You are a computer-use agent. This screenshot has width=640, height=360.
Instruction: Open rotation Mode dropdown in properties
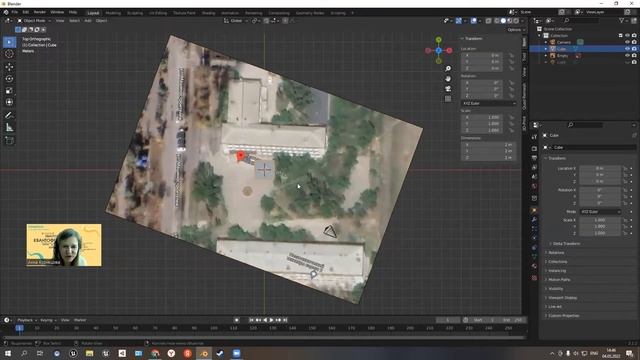pyautogui.click(x=600, y=211)
